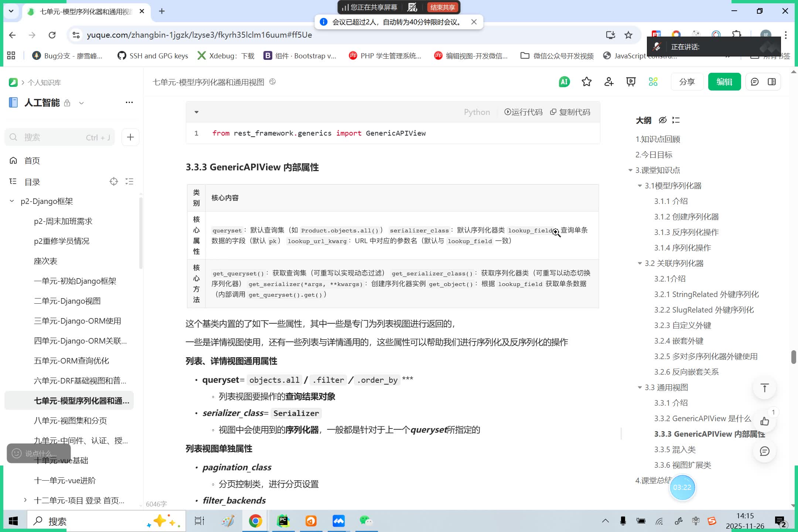
Task: Like the document with the thumbs-up button
Action: tap(764, 421)
